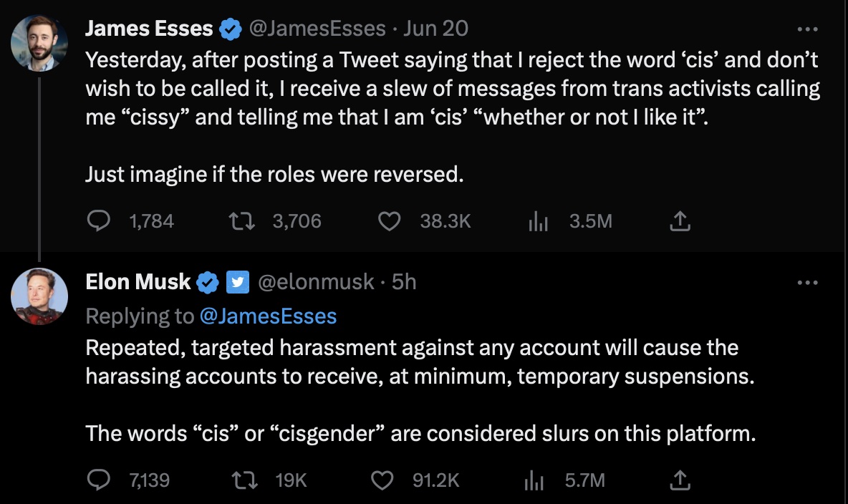
Task: Click the Elon Musk display name
Action: (x=138, y=282)
